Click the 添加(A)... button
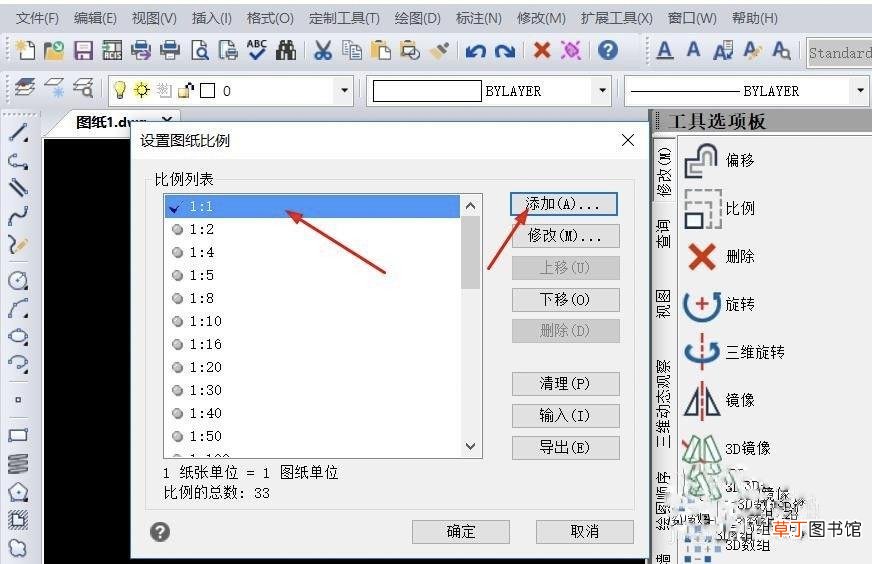The image size is (872, 564). coord(564,204)
